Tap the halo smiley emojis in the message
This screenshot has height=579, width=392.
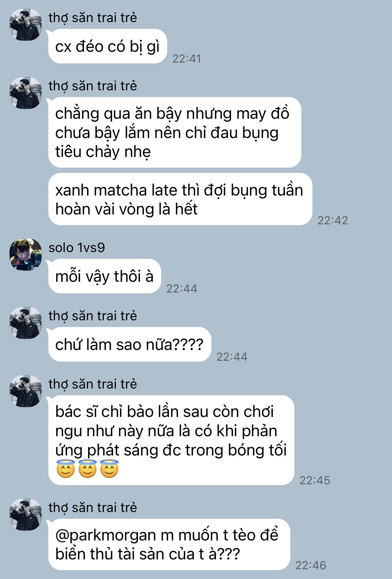point(87,469)
